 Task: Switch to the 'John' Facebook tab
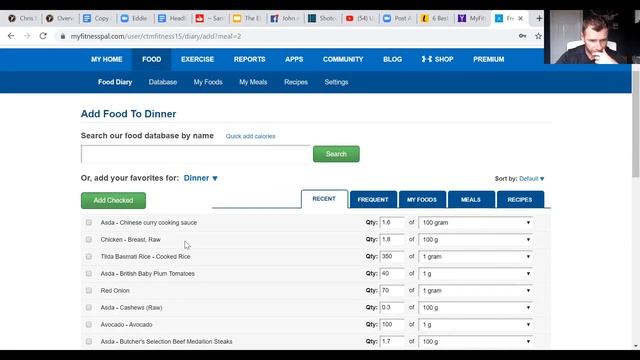pyautogui.click(x=285, y=18)
